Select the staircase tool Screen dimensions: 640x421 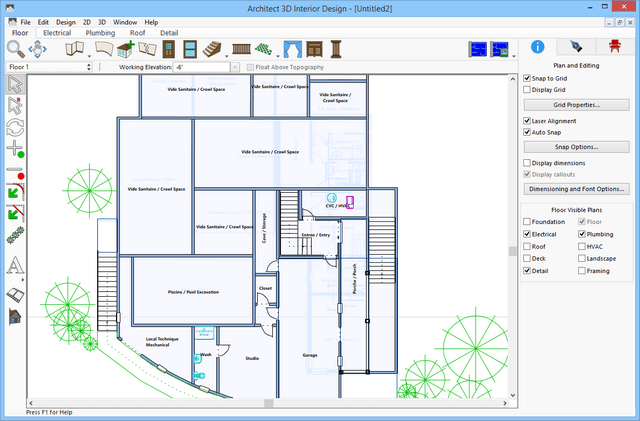[x=211, y=49]
